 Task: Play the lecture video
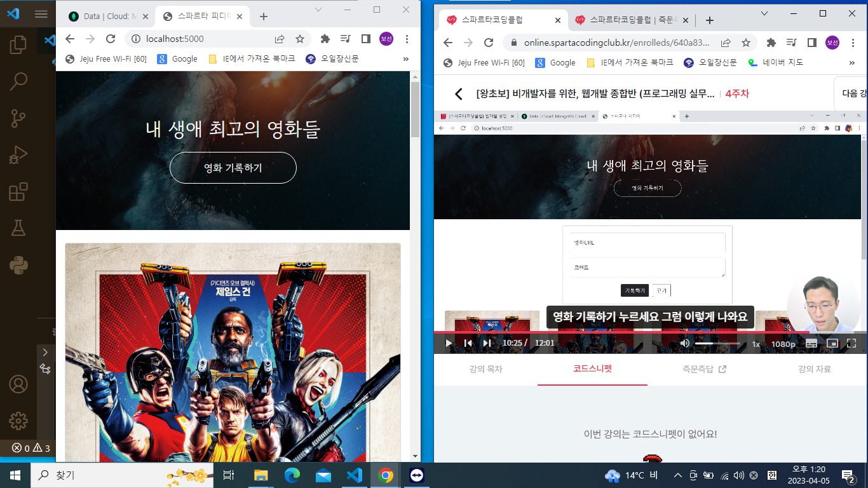[x=449, y=343]
